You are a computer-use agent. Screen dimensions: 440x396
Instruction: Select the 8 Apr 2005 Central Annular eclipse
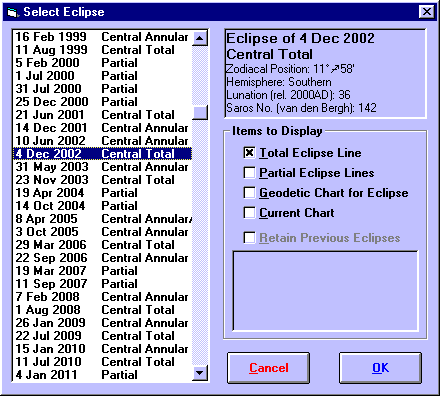[102, 219]
